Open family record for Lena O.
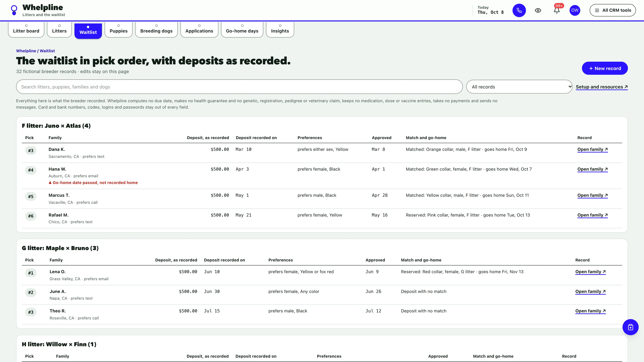The width and height of the screenshot is (644, 362). 590,272
